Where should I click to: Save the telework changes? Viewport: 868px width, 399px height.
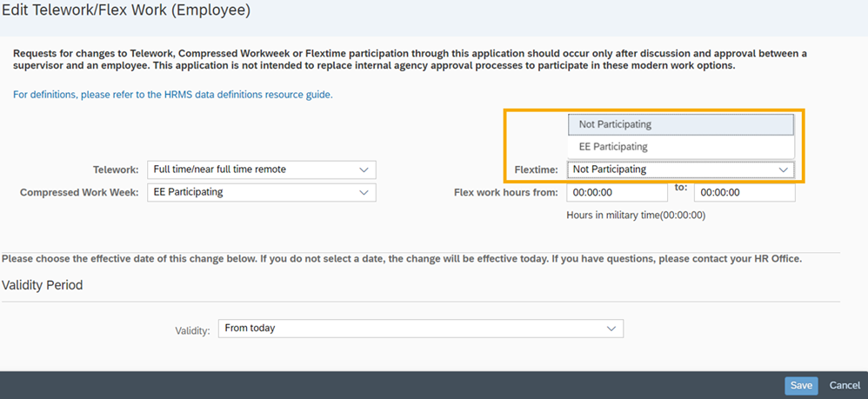tap(801, 385)
